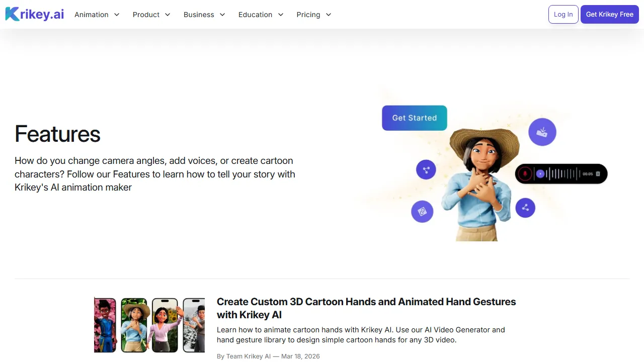Click the 00:05 timer on voice recorder

coord(588,174)
